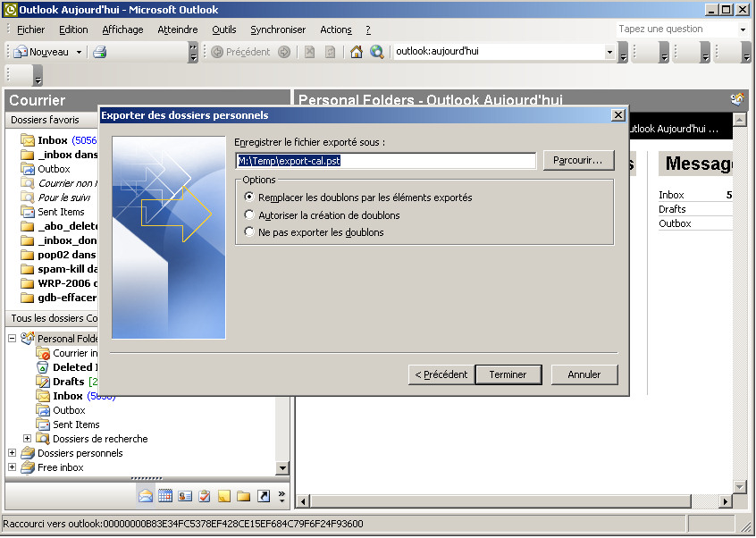Click the Drafts folder icon in the tree
This screenshot has height=538, width=756.
click(43, 382)
